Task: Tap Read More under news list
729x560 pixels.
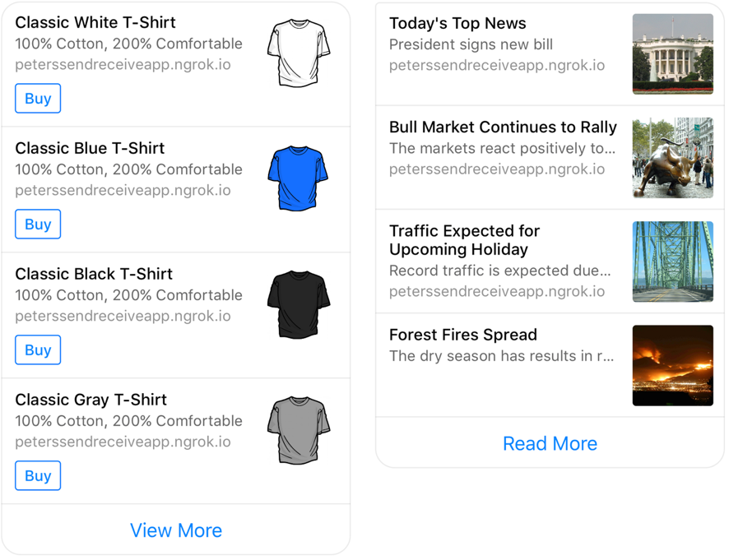Action: pyautogui.click(x=550, y=443)
